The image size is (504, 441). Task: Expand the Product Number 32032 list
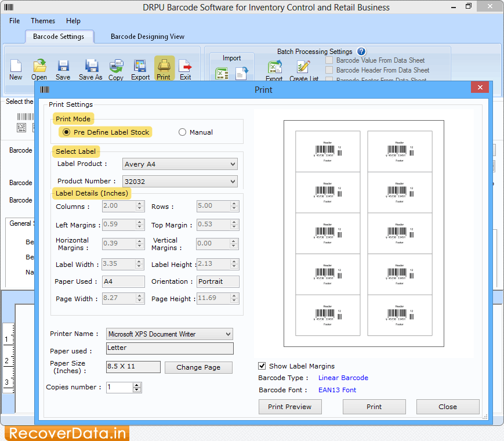click(231, 181)
